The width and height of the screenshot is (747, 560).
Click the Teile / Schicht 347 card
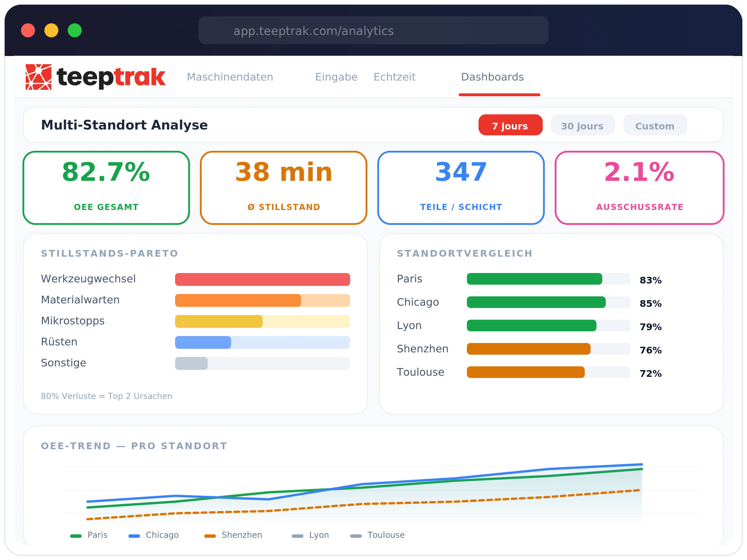461,188
